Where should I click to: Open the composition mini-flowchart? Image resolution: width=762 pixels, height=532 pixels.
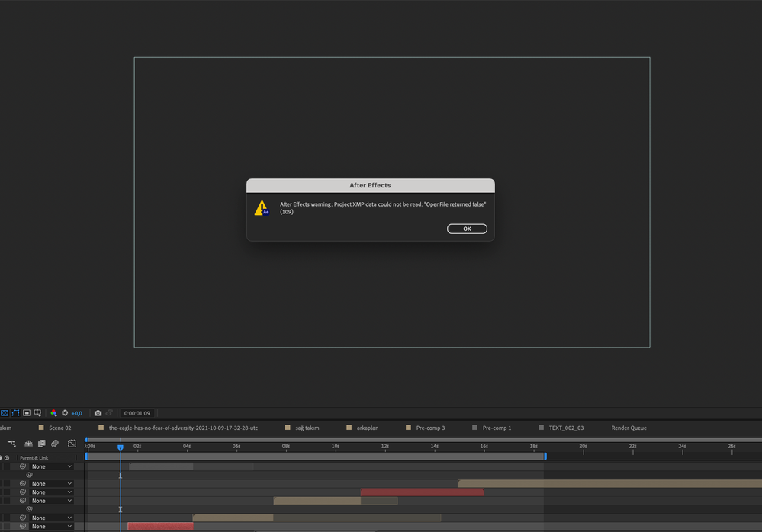coord(11,443)
